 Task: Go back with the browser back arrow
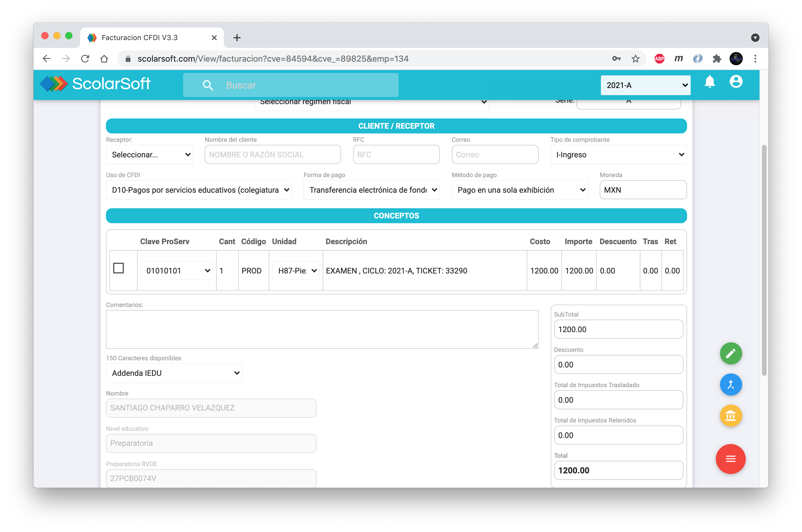point(47,59)
